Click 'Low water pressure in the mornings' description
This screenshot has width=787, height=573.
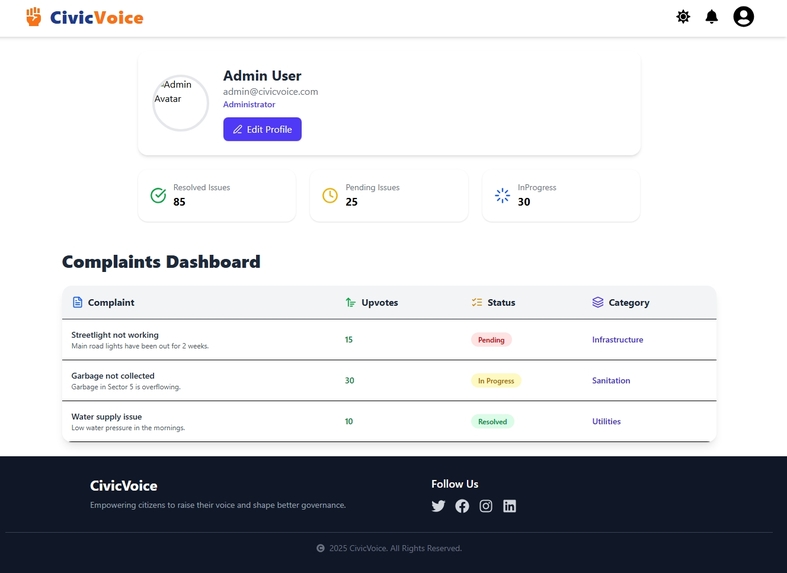pos(128,428)
